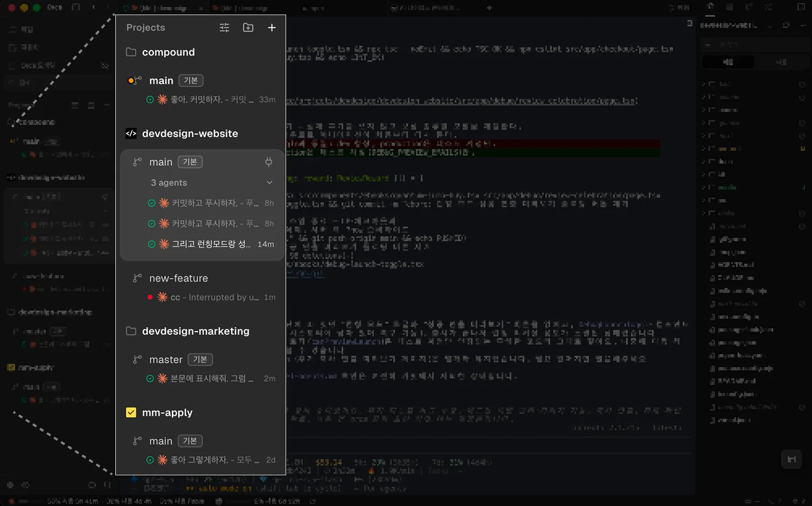Click the starburst icon on the 14m session
Image resolution: width=812 pixels, height=506 pixels.
point(164,244)
